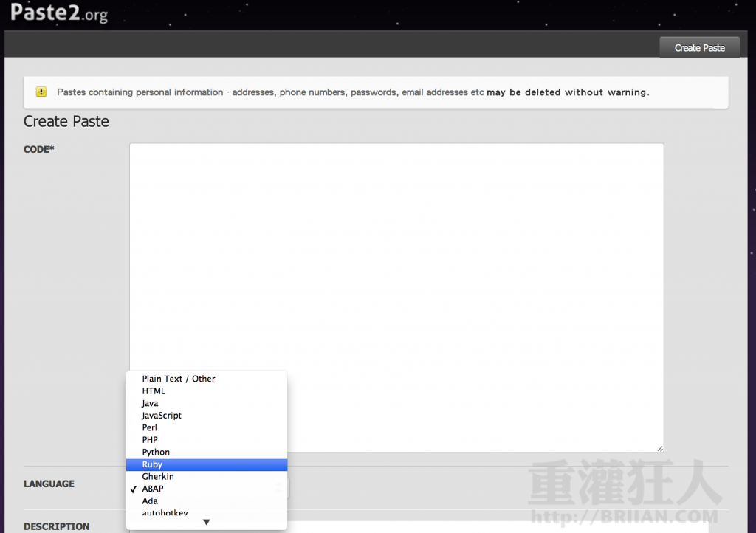Select Plain Text / Other from language list
The width and height of the screenshot is (756, 533).
click(179, 379)
